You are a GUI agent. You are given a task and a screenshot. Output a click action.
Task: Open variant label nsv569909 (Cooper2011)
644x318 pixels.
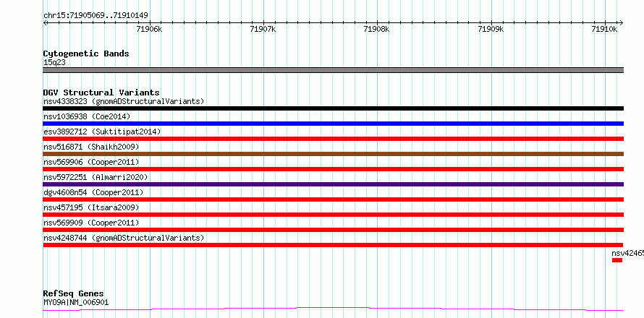tap(91, 223)
